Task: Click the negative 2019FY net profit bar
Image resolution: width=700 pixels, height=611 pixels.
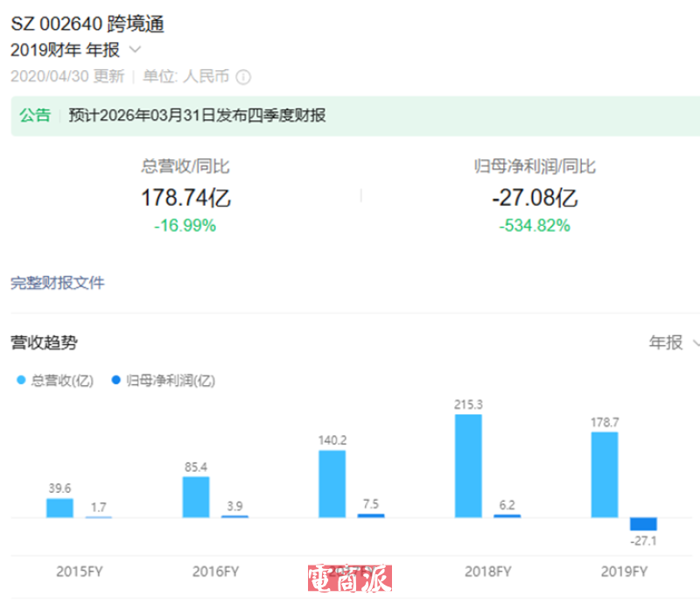Action: pos(643,523)
